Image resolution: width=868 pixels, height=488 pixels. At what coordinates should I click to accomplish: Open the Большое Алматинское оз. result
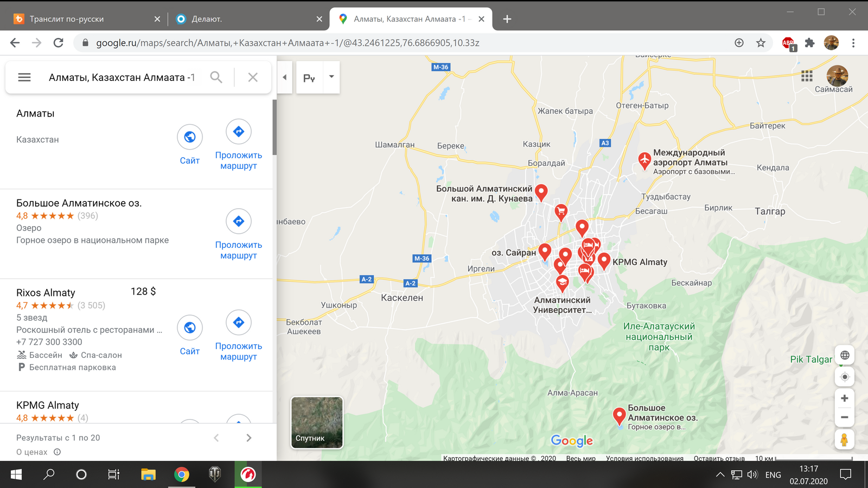(x=79, y=203)
